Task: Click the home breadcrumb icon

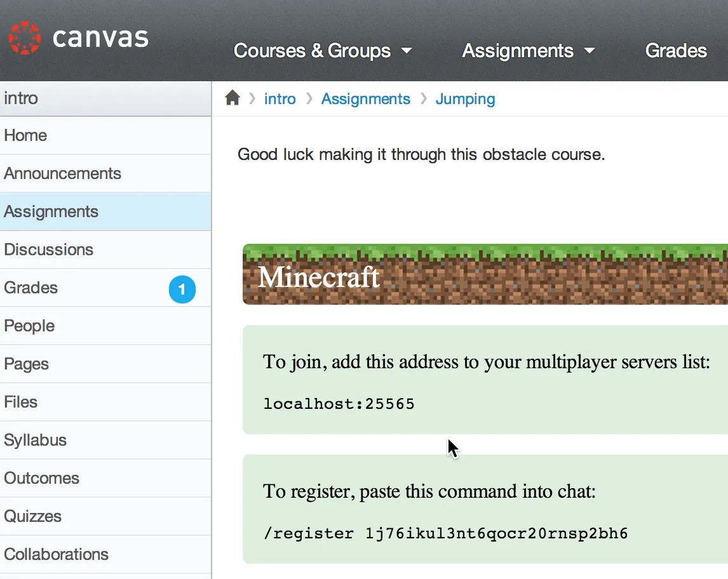Action: pos(232,98)
